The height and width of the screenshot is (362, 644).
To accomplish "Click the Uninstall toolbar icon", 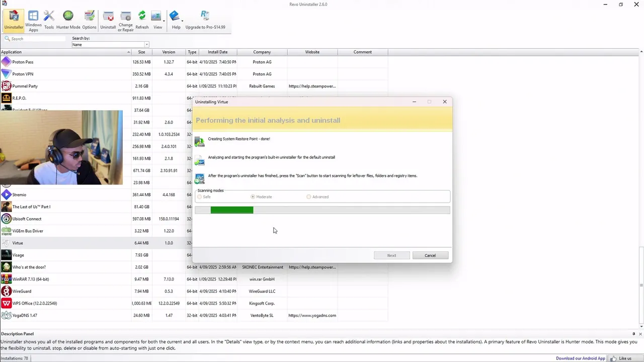I will click(108, 21).
